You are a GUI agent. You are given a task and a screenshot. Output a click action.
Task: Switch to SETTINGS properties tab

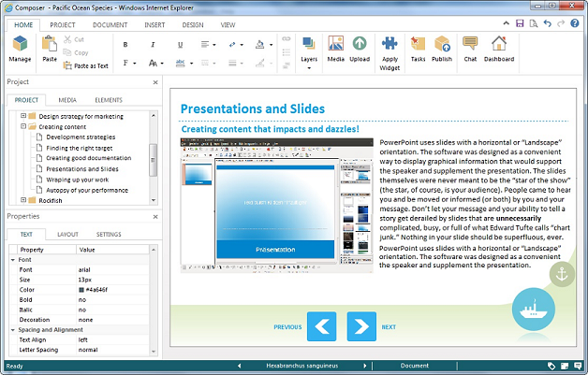(x=109, y=234)
